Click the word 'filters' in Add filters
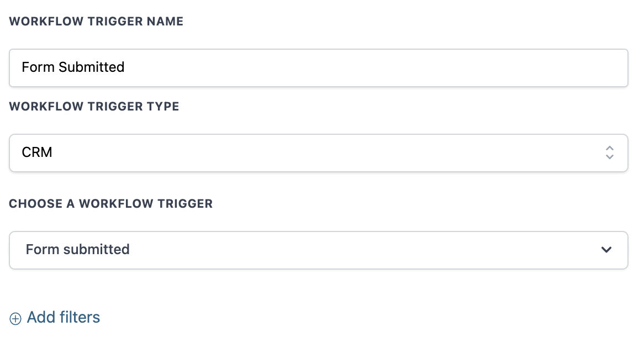The height and width of the screenshot is (358, 644). click(x=80, y=317)
